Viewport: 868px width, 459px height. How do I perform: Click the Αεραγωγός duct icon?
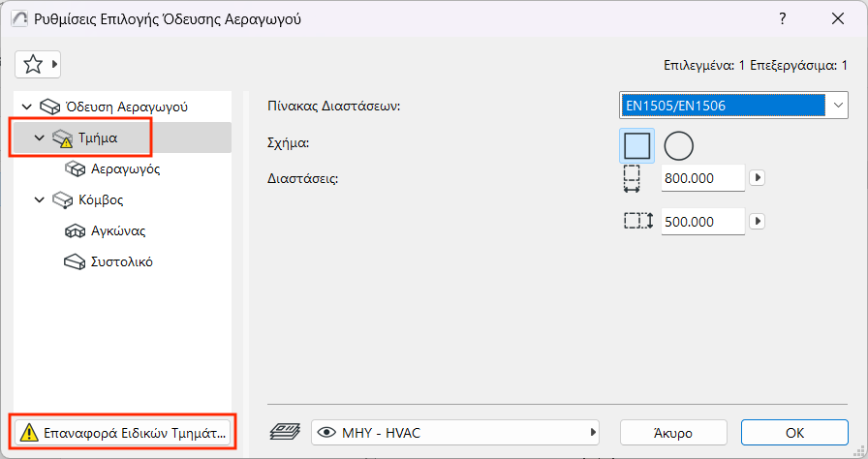click(x=76, y=168)
